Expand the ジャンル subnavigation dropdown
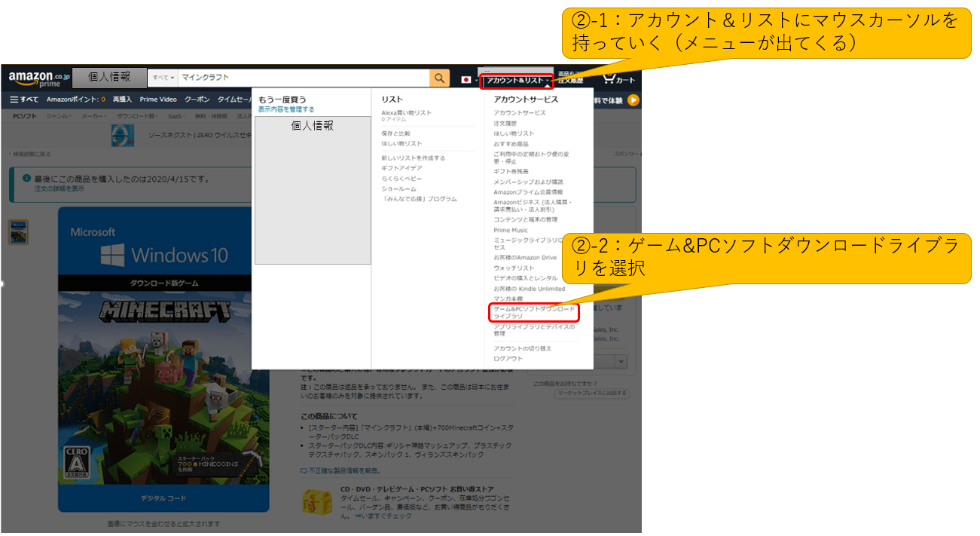Image resolution: width=980 pixels, height=536 pixels. pyautogui.click(x=59, y=117)
